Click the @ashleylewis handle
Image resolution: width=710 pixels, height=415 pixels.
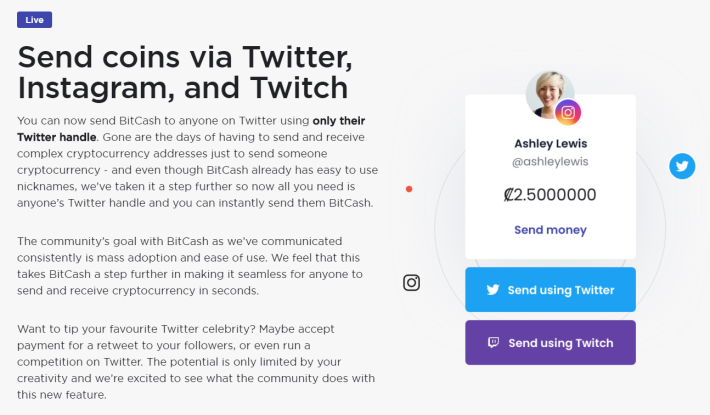550,162
